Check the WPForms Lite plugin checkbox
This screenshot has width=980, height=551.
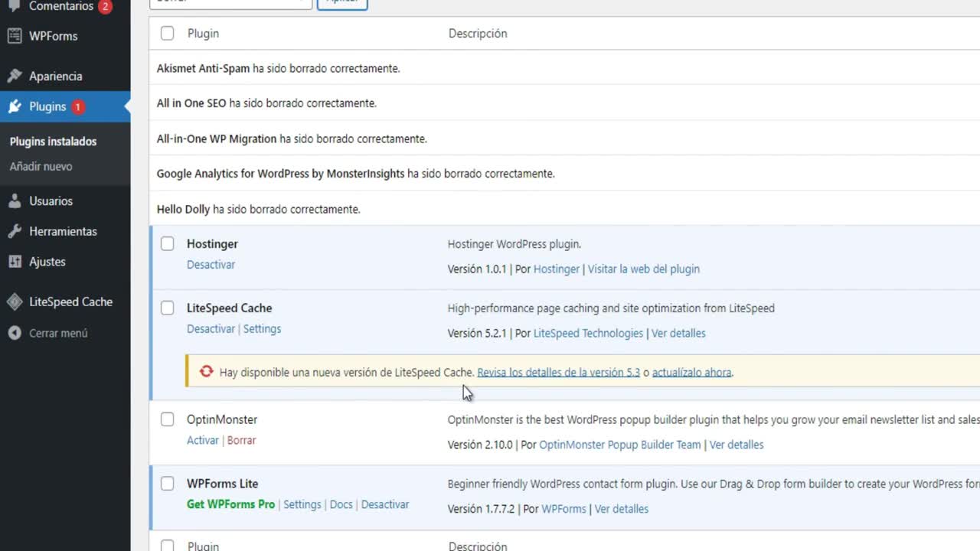[x=167, y=484]
